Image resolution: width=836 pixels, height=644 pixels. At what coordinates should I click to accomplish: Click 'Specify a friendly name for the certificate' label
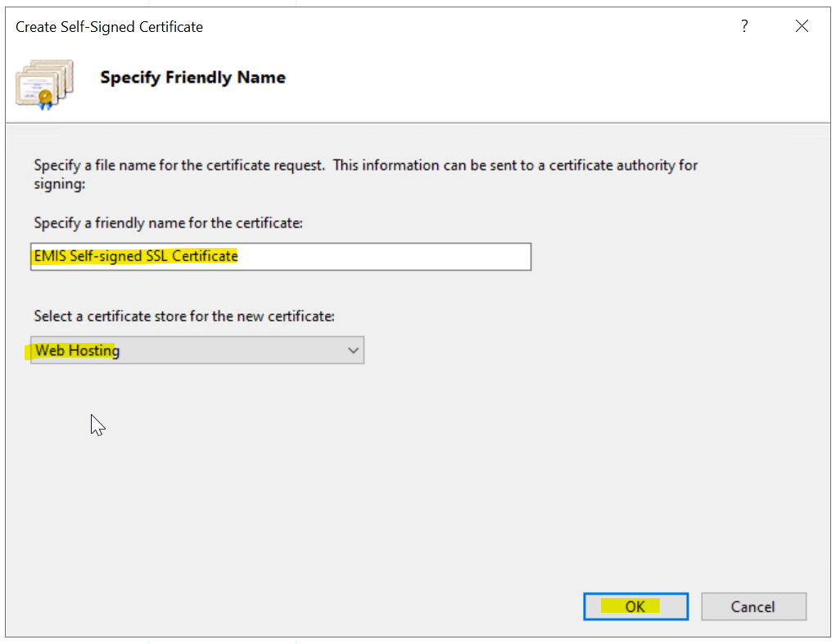pyautogui.click(x=168, y=223)
